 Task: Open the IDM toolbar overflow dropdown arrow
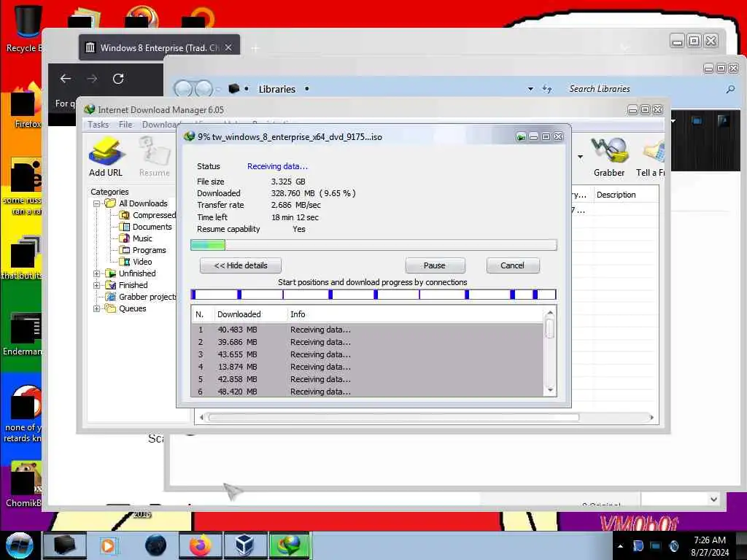pos(580,157)
